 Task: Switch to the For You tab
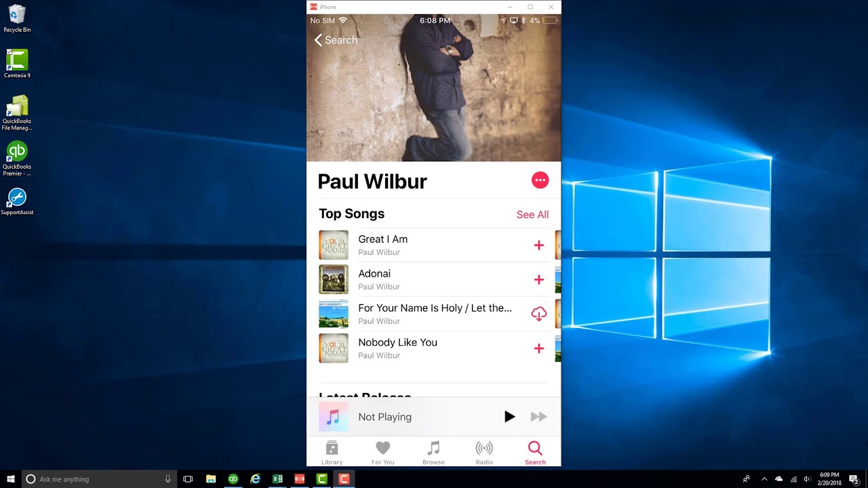[x=382, y=452]
